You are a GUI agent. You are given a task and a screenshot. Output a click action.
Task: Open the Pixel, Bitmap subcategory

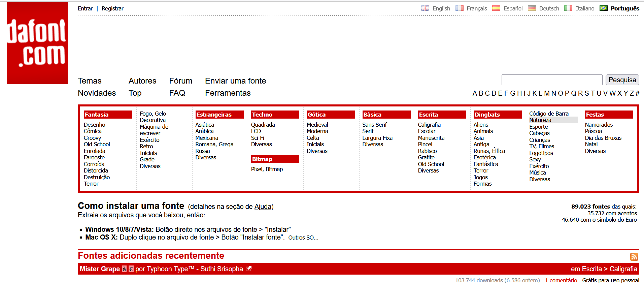tap(267, 169)
